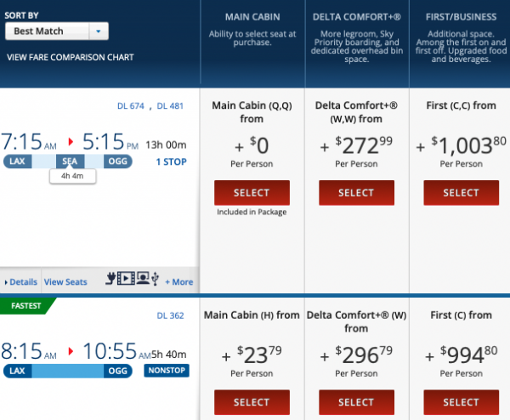The height and width of the screenshot is (420, 510).
Task: Select Delta Comfort+ fare at $272.99
Action: point(356,192)
